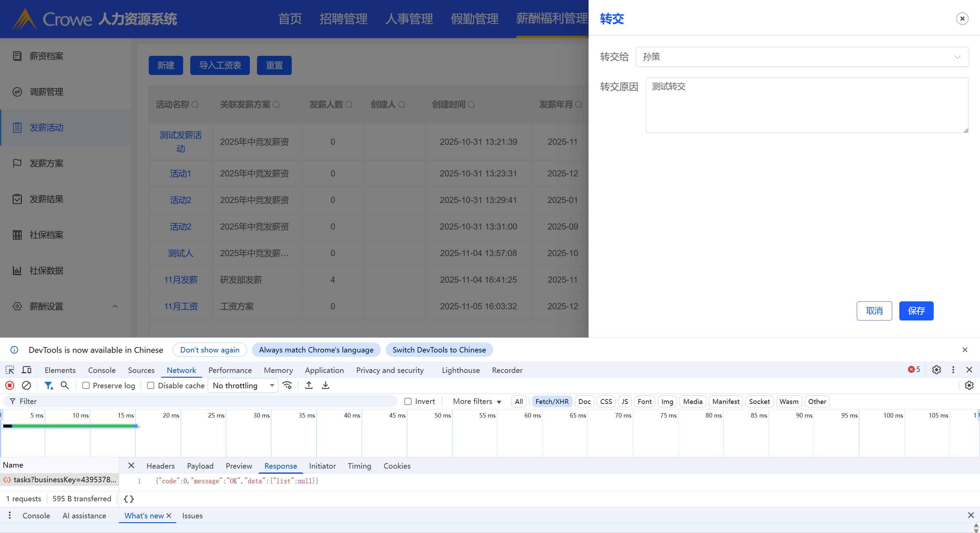
Task: Clear the network log
Action: pos(26,385)
